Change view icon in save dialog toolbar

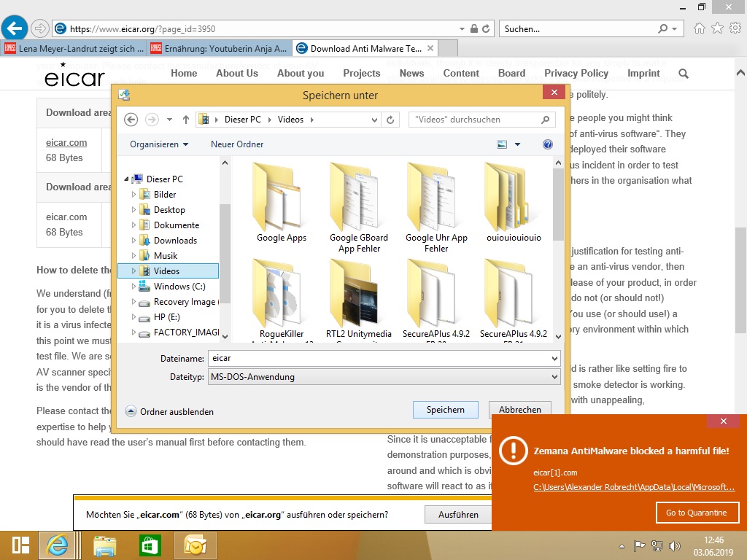pyautogui.click(x=502, y=144)
